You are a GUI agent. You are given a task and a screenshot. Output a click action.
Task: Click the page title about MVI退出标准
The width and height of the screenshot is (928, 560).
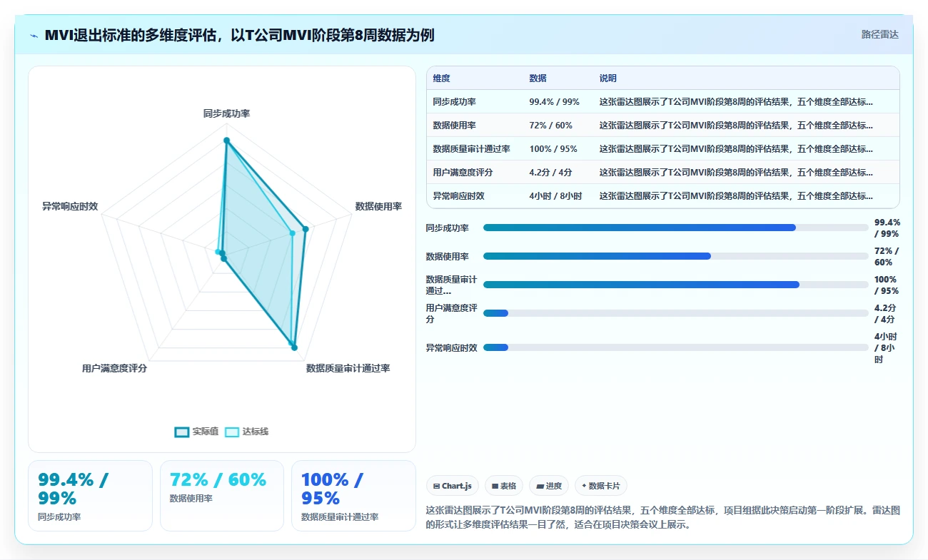pos(239,35)
